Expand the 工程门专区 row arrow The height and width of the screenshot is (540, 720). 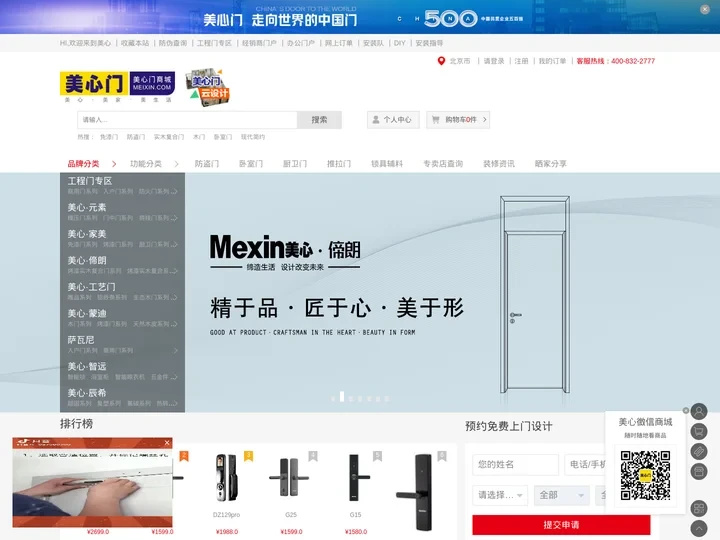click(x=175, y=191)
